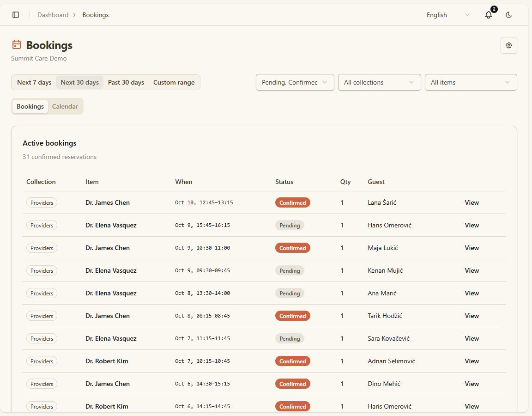
Task: View Sara Kovačević's booking
Action: pyautogui.click(x=472, y=338)
